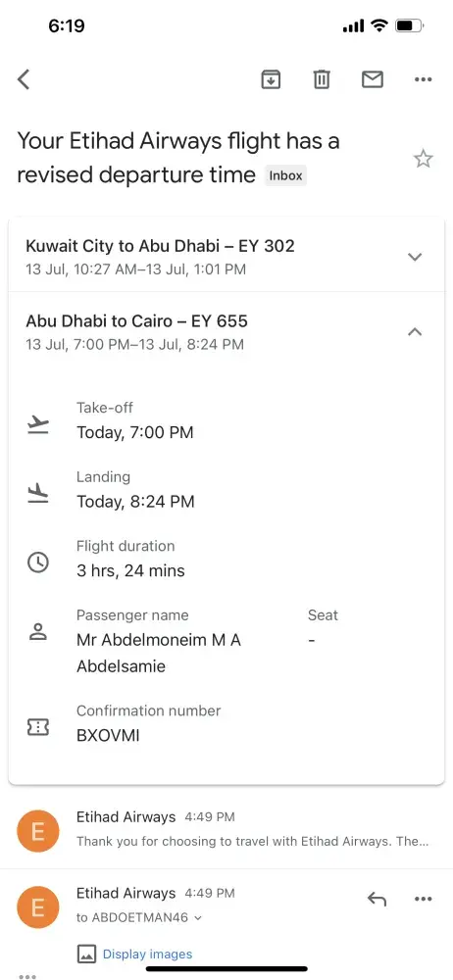Screen dimensions: 453x980
Task: Archive this Etihad Airways email
Action: point(271,79)
